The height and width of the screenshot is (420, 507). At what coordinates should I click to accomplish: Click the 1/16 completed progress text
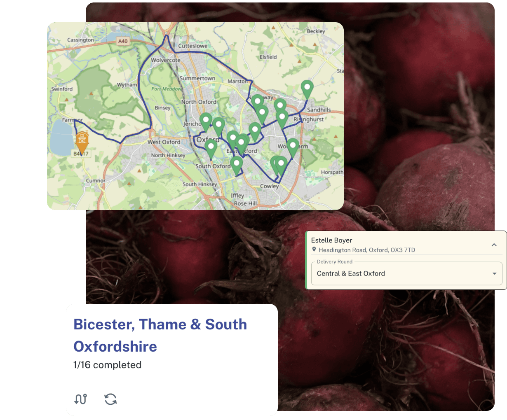[107, 365]
